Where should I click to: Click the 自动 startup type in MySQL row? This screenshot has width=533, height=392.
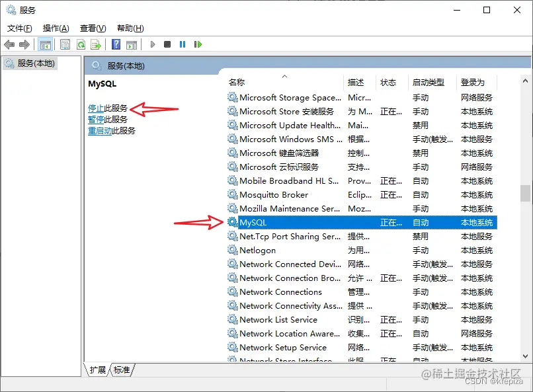(x=421, y=223)
